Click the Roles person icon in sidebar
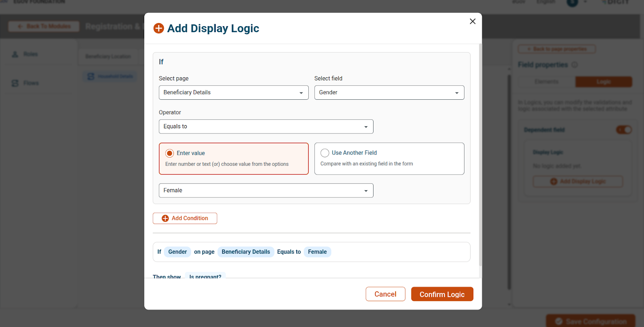 (x=15, y=54)
